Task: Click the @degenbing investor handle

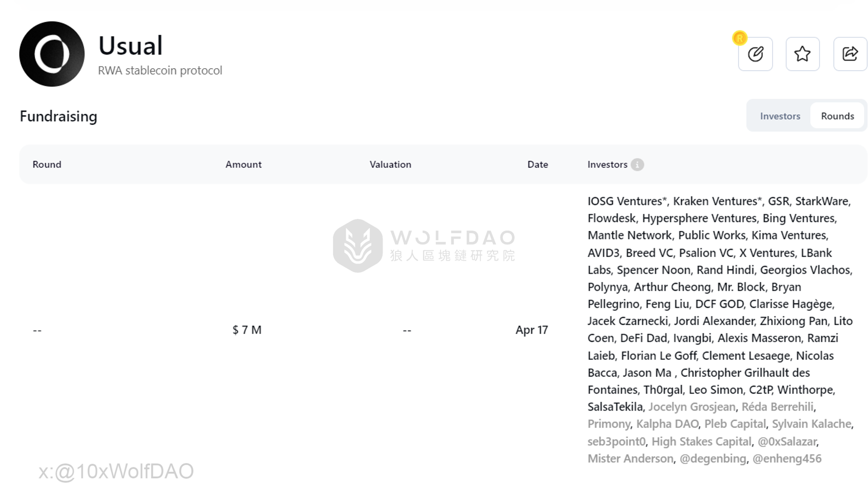Action: pos(713,459)
